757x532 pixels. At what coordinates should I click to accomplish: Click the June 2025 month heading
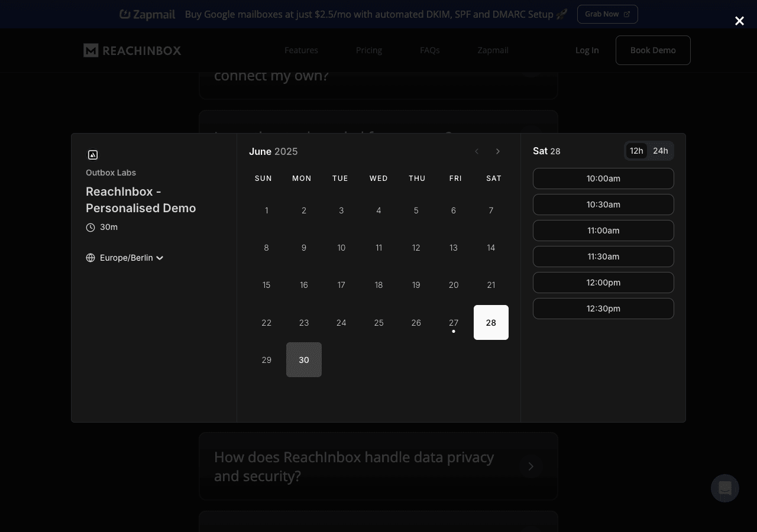(273, 152)
